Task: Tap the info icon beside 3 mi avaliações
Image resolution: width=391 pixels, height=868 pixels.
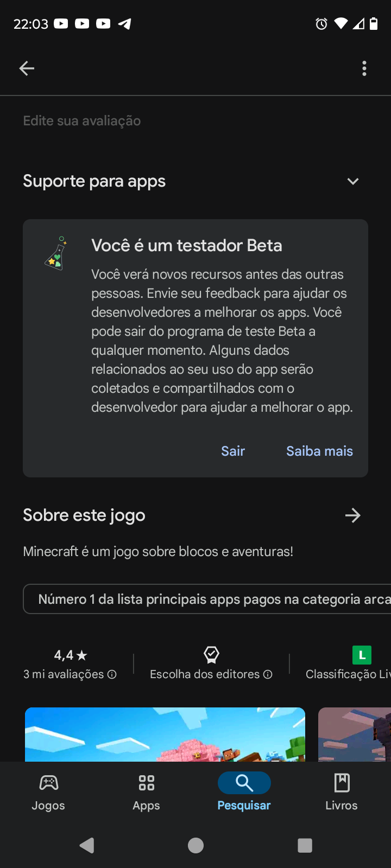Action: [112, 674]
